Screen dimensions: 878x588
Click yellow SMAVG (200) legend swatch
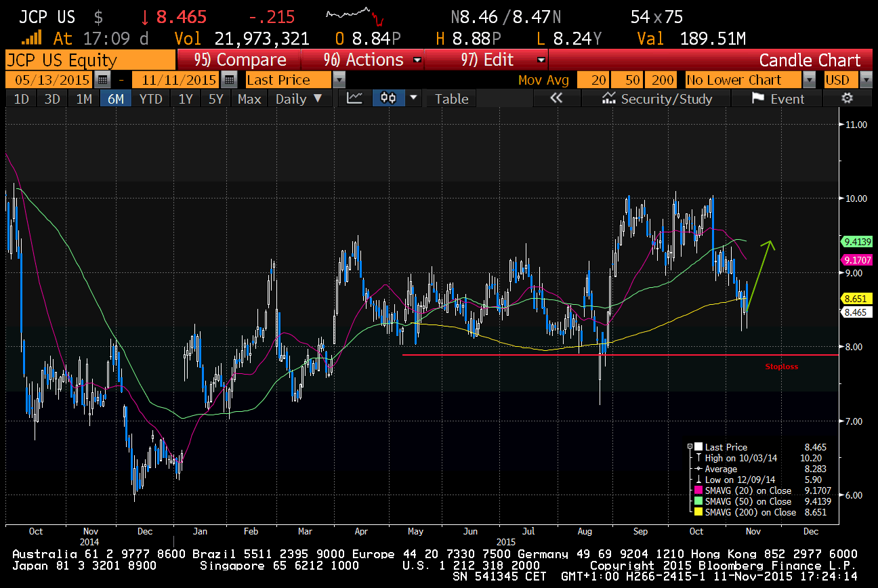pos(699,512)
